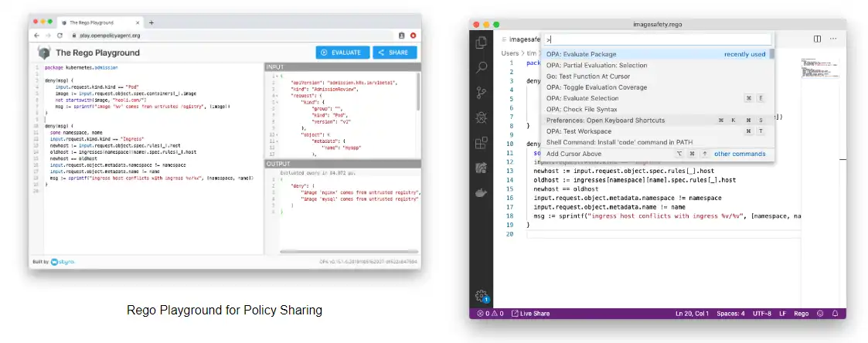Screen dimensions: 868x343
Task: Click the split editor icon in VS Code
Action: click(817, 39)
